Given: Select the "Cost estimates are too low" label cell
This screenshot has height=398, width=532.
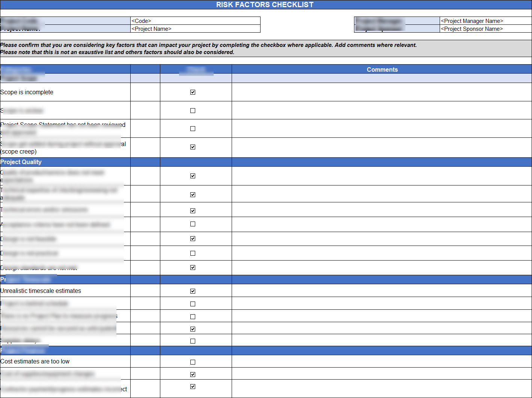Looking at the screenshot, I should (65, 361).
